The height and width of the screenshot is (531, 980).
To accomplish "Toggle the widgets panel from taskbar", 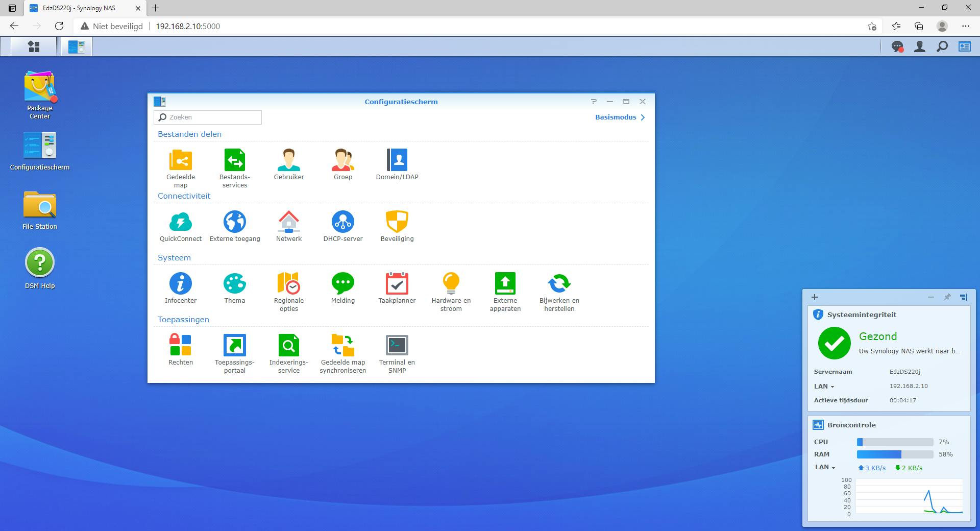I will coord(965,46).
